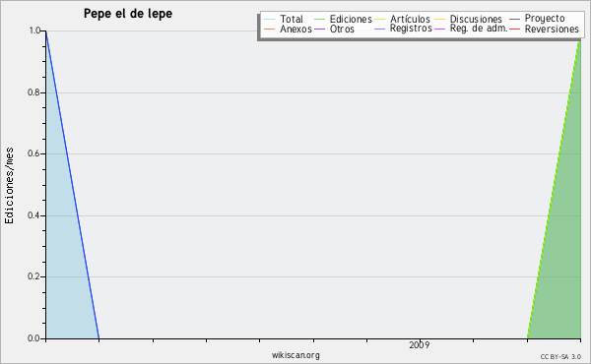Click the '0.4' y-axis tick label
The width and height of the screenshot is (591, 364).
[x=33, y=215]
